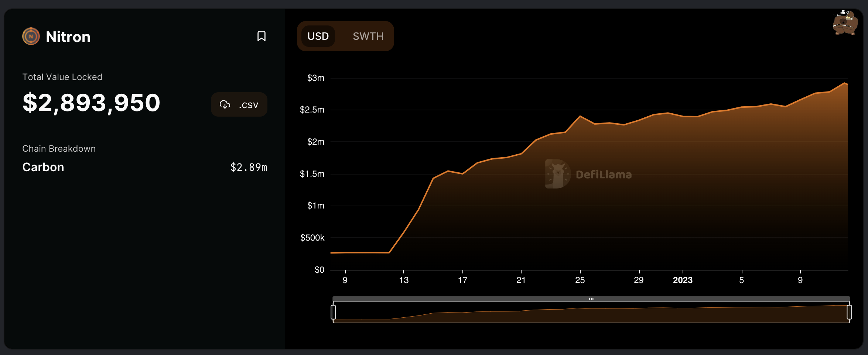Click inside the mini overview chart of range selector
The width and height of the screenshot is (868, 355).
[591, 312]
